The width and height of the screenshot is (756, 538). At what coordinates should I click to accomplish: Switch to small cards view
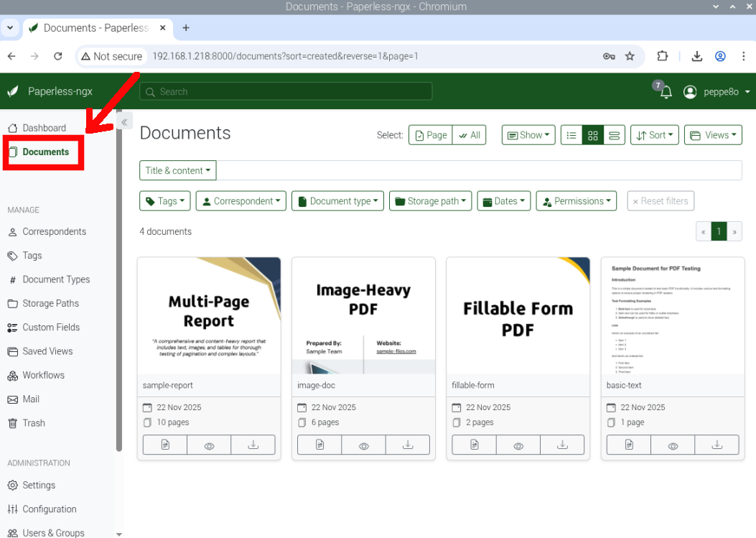pyautogui.click(x=593, y=134)
